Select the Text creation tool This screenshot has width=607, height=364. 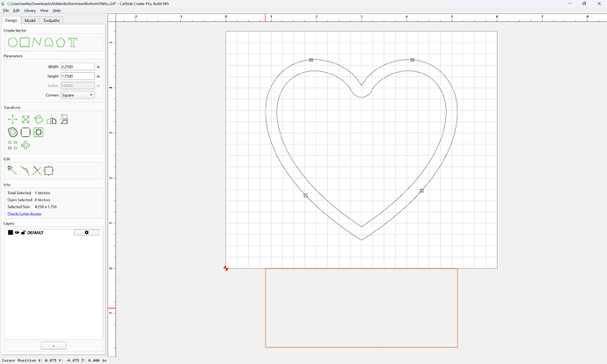tap(73, 42)
